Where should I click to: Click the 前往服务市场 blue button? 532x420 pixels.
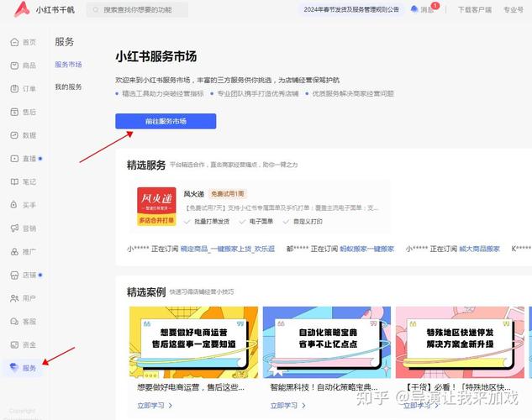coord(166,121)
